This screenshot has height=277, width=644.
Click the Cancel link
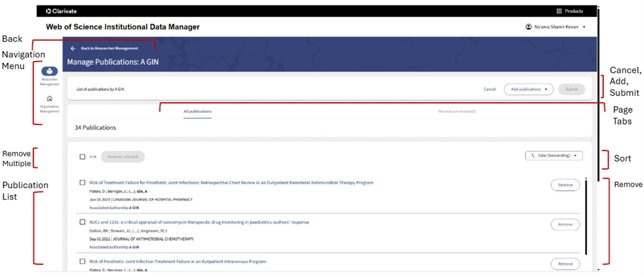pos(490,90)
